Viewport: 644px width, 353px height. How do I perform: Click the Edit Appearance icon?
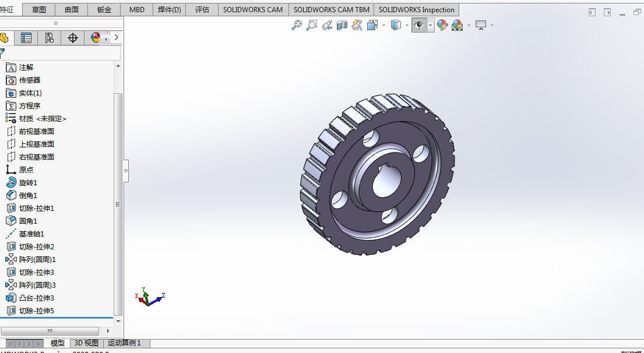[x=442, y=26]
